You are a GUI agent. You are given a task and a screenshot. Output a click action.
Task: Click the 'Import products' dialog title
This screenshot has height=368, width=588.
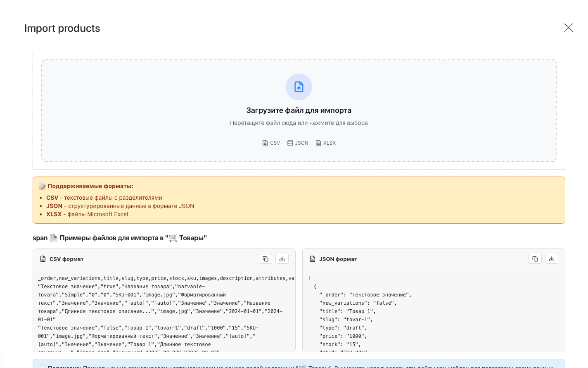(62, 28)
